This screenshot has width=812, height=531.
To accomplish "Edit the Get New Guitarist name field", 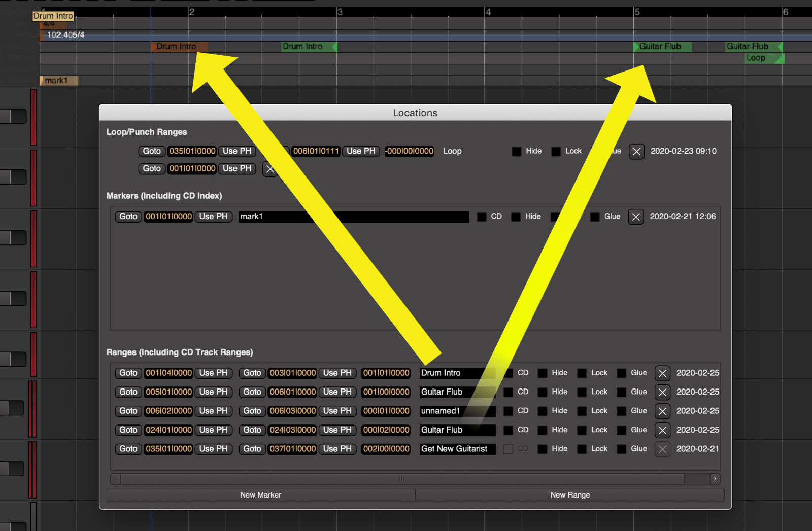I will [x=457, y=449].
